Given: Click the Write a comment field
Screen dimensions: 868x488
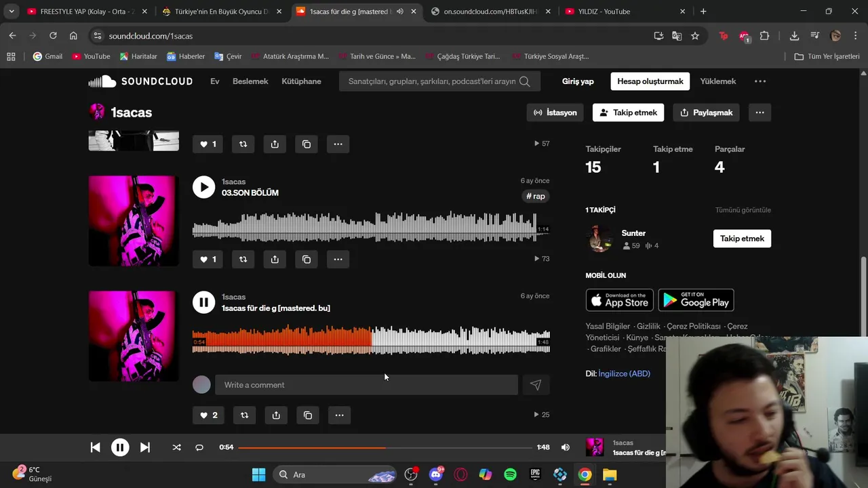Looking at the screenshot, I should [x=366, y=385].
